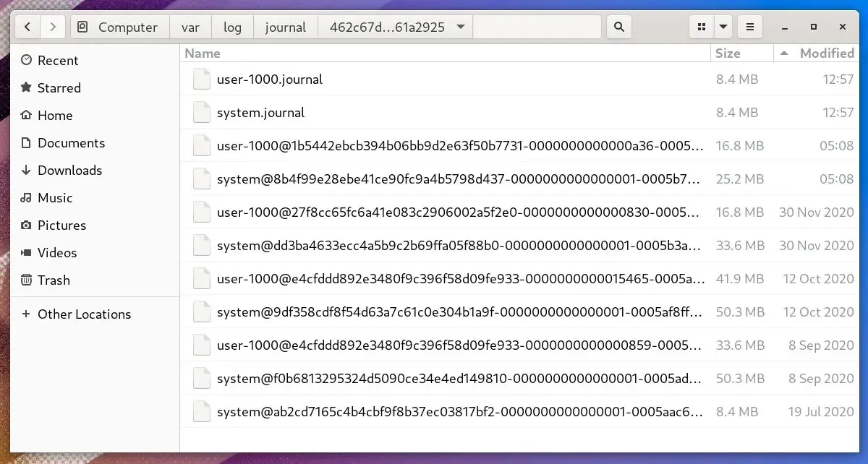868x464 pixels.
Task: Open view options dropdown arrow
Action: [723, 27]
